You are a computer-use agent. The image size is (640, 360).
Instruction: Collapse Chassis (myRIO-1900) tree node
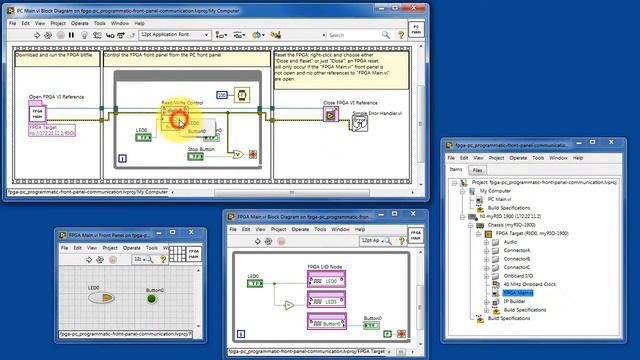pyautogui.click(x=470, y=225)
